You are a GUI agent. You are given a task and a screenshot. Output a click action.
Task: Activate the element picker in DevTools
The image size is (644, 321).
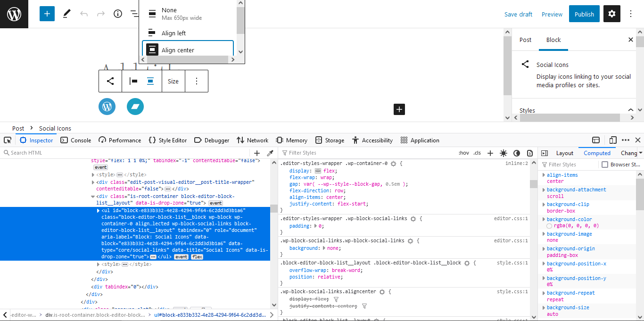click(x=8, y=140)
